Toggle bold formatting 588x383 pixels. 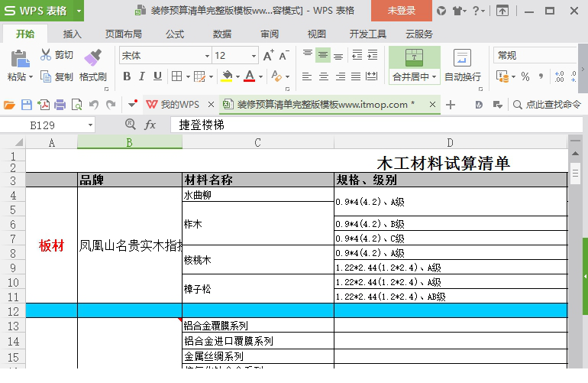point(127,76)
